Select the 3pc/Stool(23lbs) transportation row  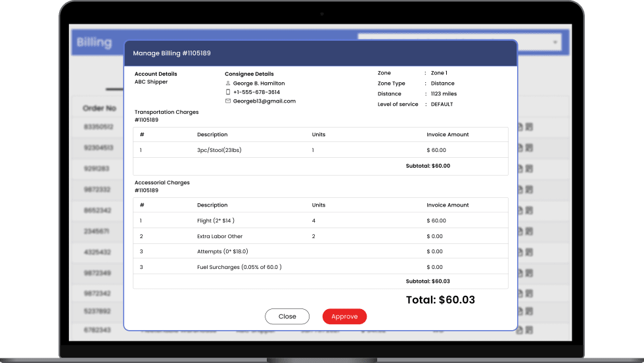[x=320, y=151]
